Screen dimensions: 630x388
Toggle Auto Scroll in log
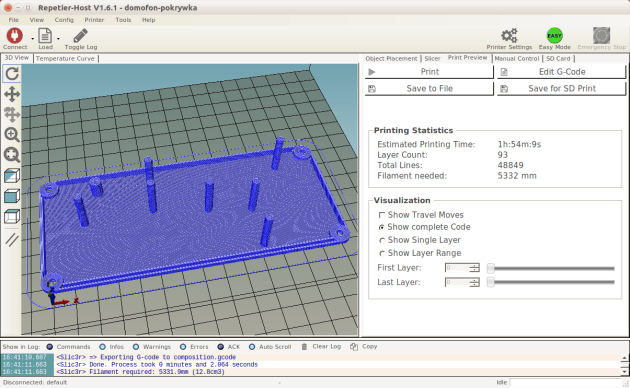[x=252, y=347]
